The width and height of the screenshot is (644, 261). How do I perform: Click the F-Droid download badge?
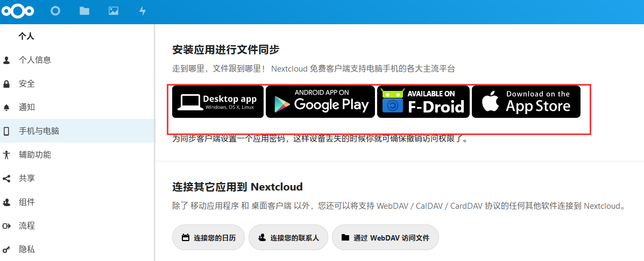point(423,102)
